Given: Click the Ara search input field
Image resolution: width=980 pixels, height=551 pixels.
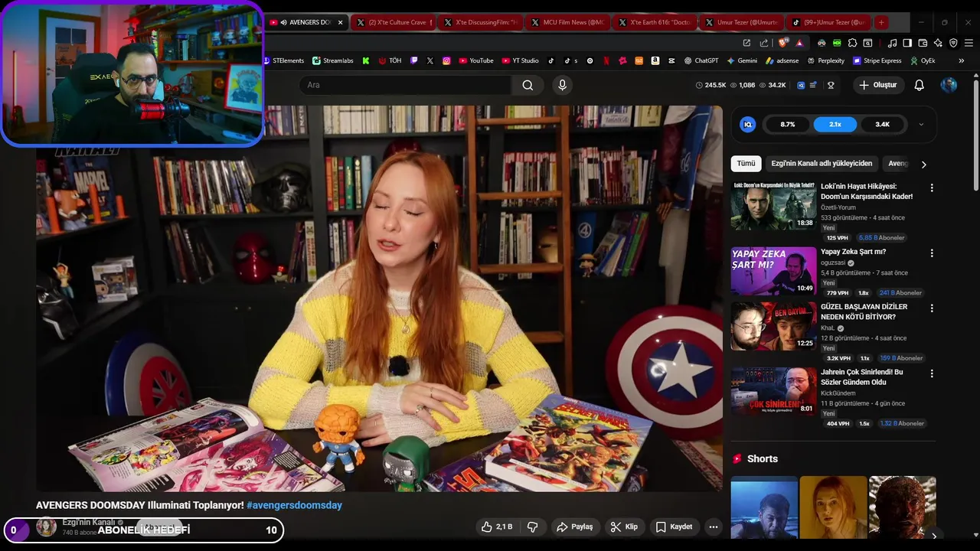Looking at the screenshot, I should [x=406, y=85].
